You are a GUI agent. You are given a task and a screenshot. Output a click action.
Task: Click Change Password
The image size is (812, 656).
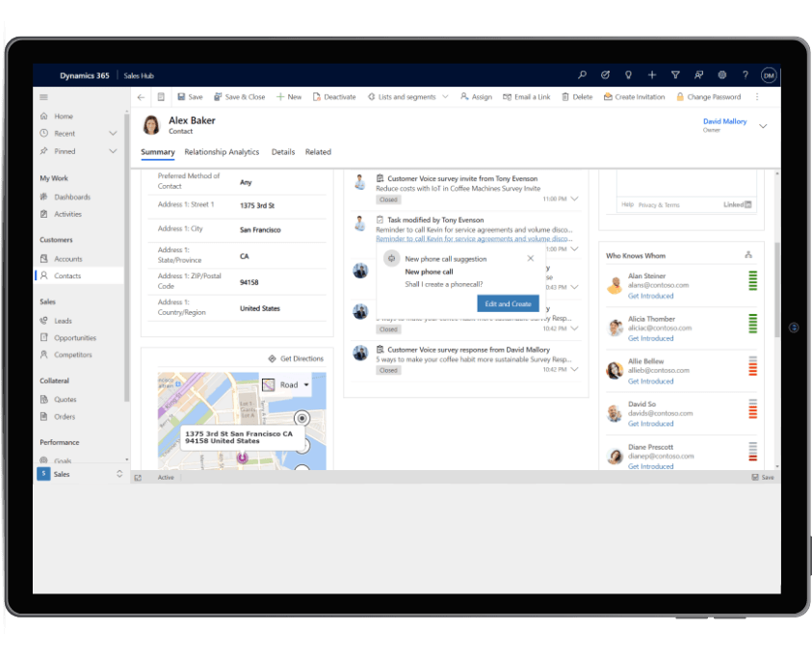click(708, 97)
